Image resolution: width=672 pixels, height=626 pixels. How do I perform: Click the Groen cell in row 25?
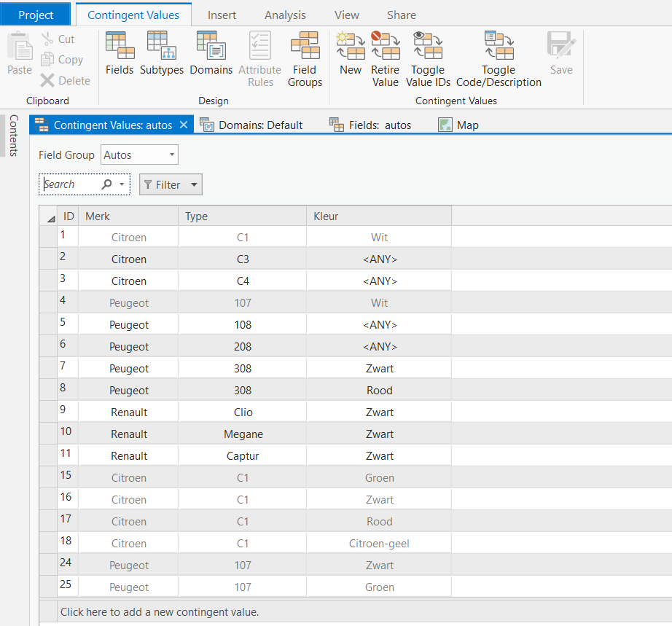[x=379, y=587]
